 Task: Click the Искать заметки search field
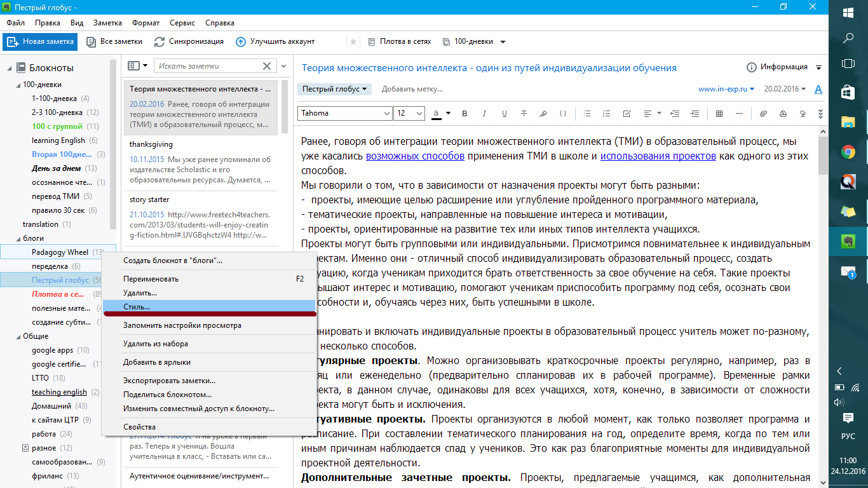coord(208,66)
